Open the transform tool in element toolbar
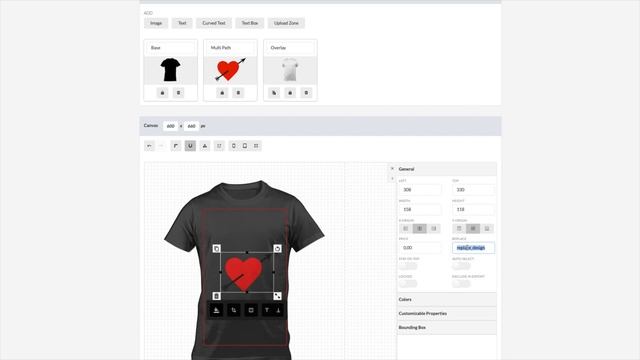The width and height of the screenshot is (640, 360). click(234, 310)
